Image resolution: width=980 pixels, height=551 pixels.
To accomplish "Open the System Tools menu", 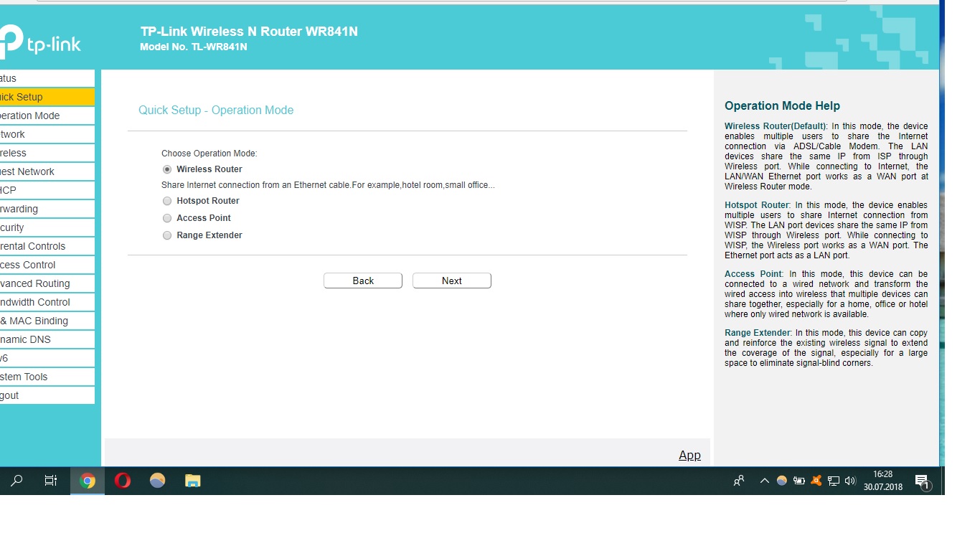I will coord(47,377).
